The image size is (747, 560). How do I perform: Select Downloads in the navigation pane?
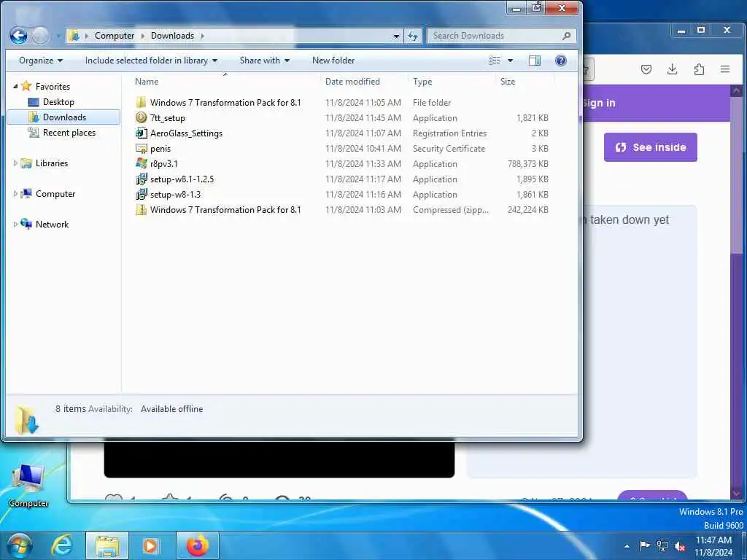point(64,117)
